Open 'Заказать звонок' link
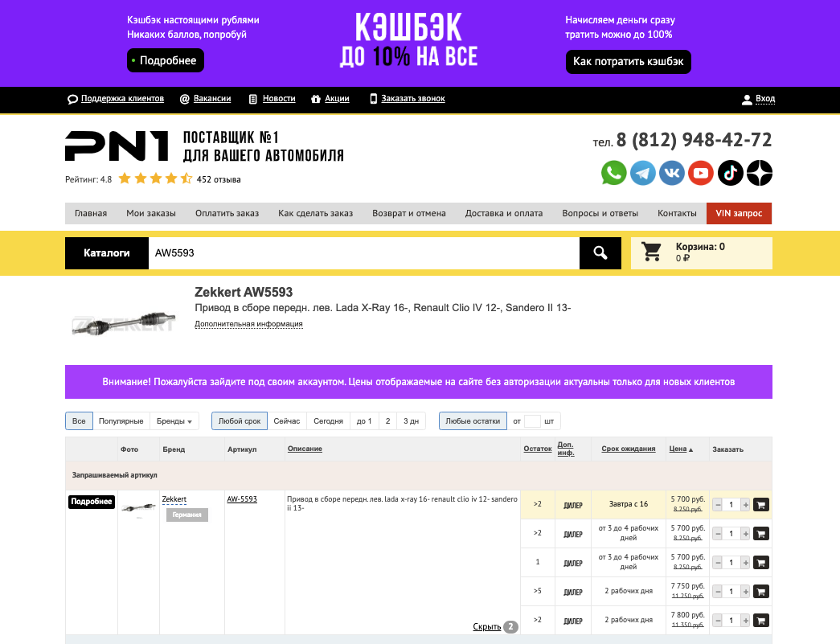Screen dimensions: 840x644 tap(413, 99)
